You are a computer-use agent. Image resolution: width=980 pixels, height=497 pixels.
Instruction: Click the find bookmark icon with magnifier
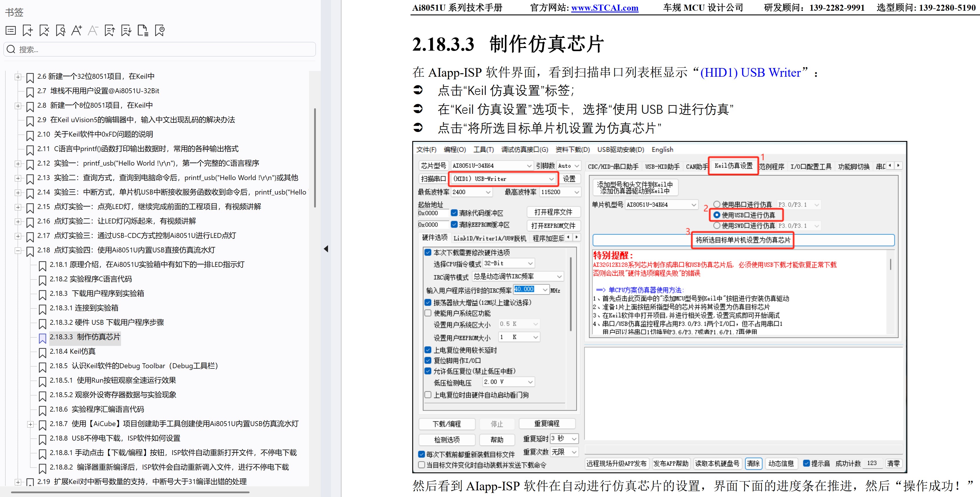tap(61, 30)
